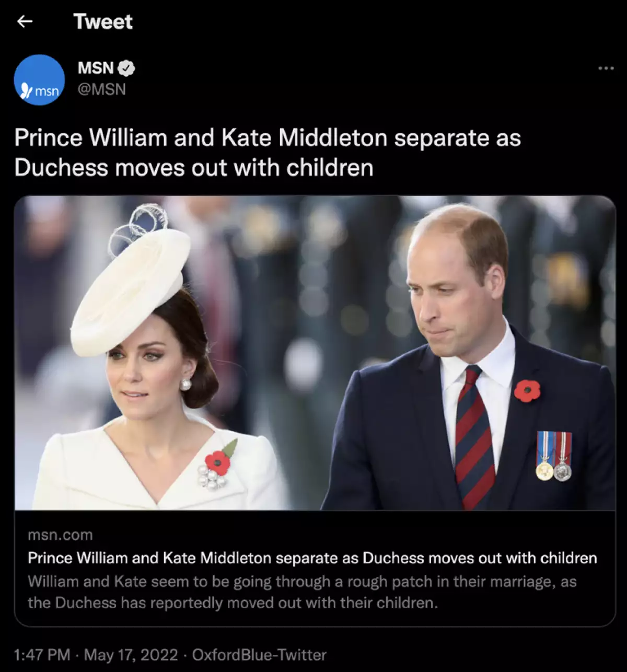
Task: Click the msn.com domain link
Action: tap(60, 535)
